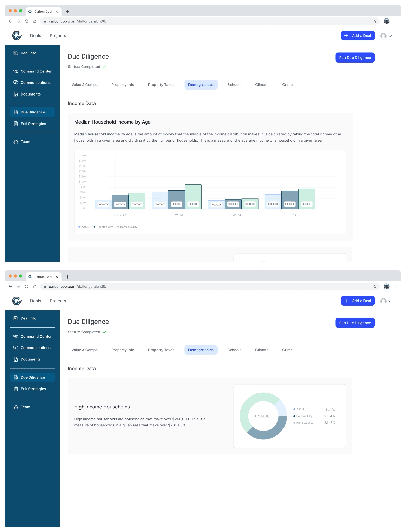The image size is (406, 532).
Task: Reload the page in the upper browser window
Action: tap(26, 21)
